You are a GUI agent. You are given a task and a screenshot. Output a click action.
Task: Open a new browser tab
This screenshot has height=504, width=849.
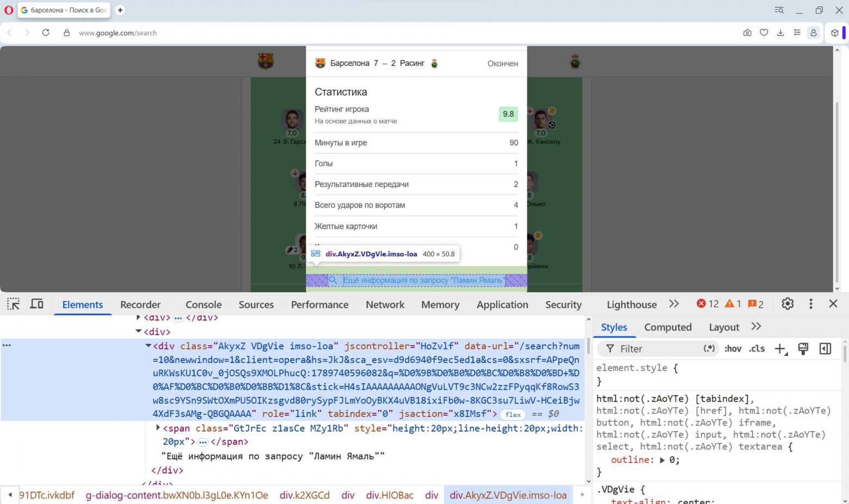click(x=120, y=10)
